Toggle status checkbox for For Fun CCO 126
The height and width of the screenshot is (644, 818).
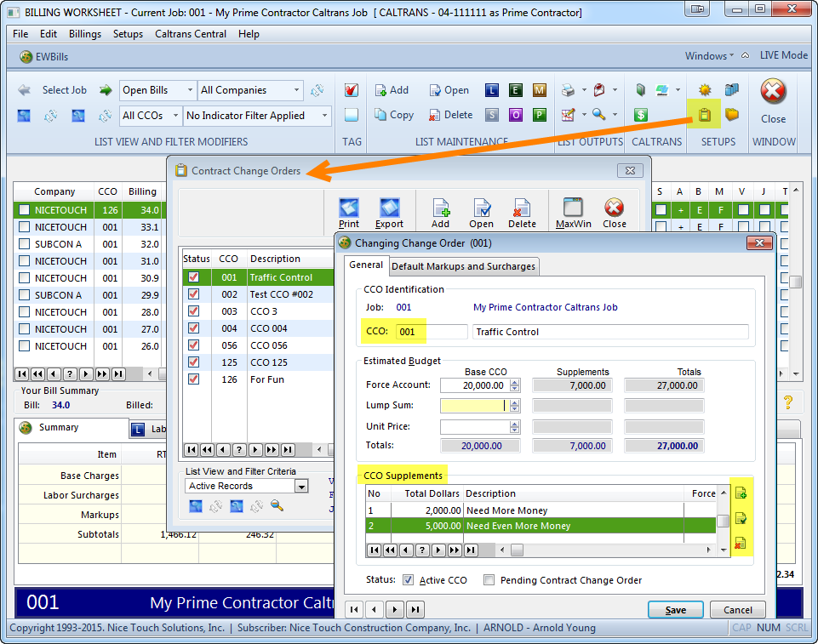(x=193, y=379)
